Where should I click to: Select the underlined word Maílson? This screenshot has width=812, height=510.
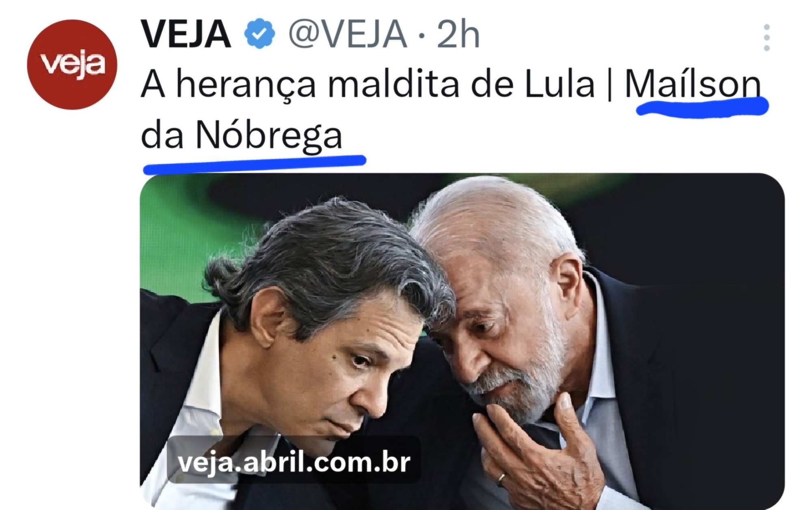pos(693,85)
